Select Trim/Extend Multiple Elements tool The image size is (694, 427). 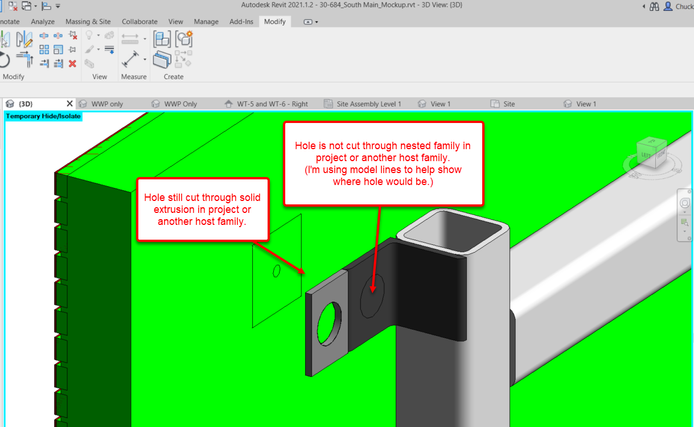[x=58, y=64]
